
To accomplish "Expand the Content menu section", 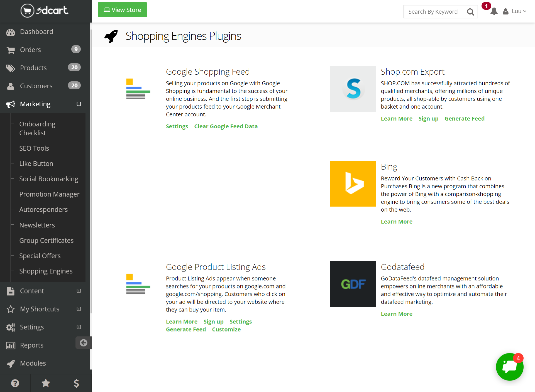I will pos(79,291).
